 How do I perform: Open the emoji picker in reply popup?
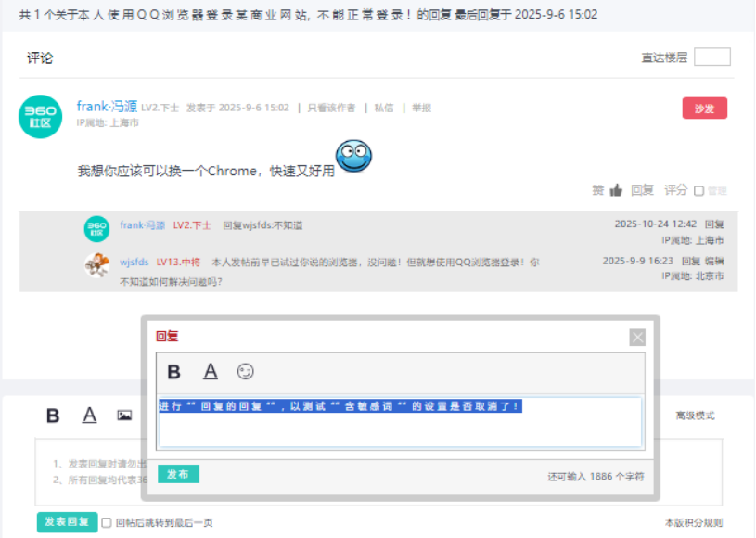(x=246, y=372)
